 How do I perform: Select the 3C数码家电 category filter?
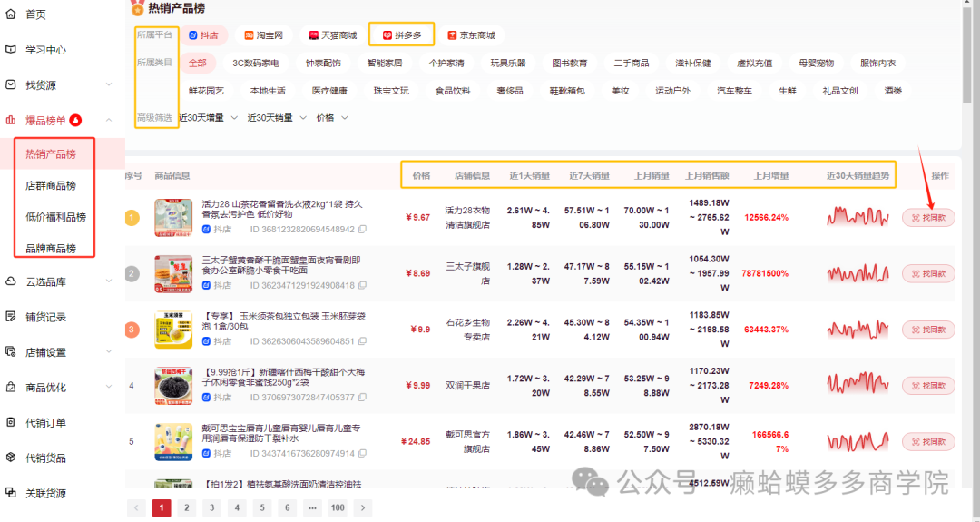pos(256,64)
